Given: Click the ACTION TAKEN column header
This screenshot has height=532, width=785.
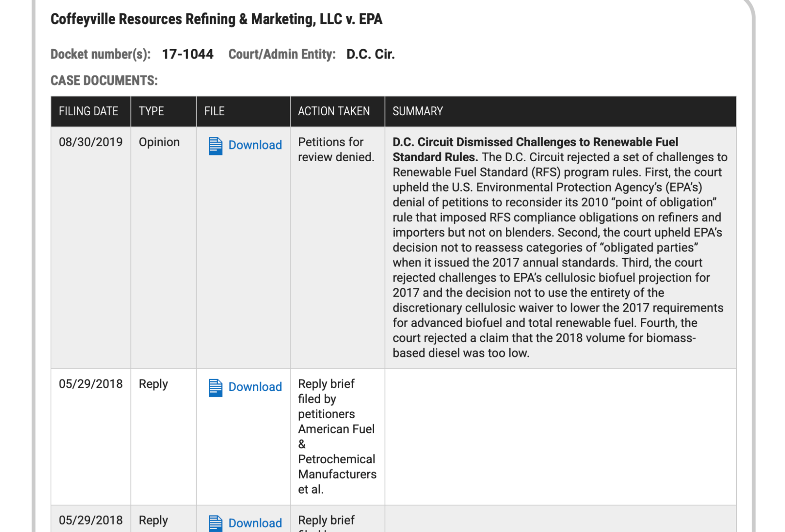Looking at the screenshot, I should 333,111.
